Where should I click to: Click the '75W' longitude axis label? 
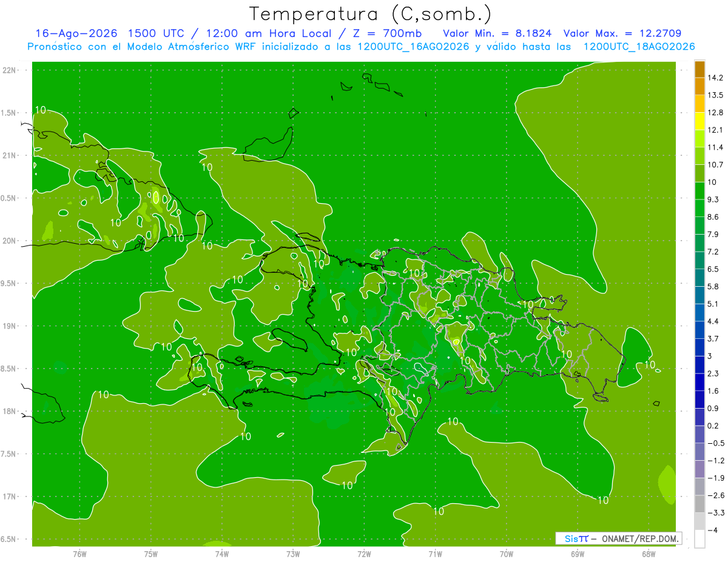pos(150,554)
